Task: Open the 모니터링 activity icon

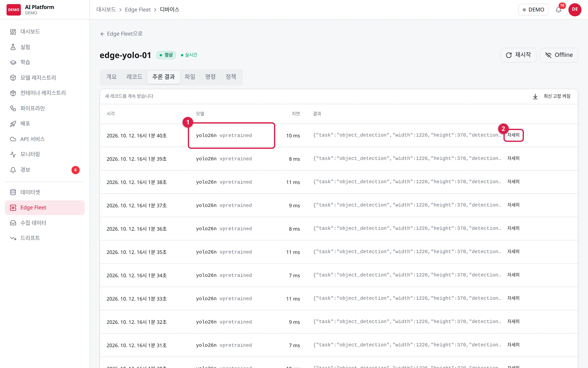Action: click(13, 154)
